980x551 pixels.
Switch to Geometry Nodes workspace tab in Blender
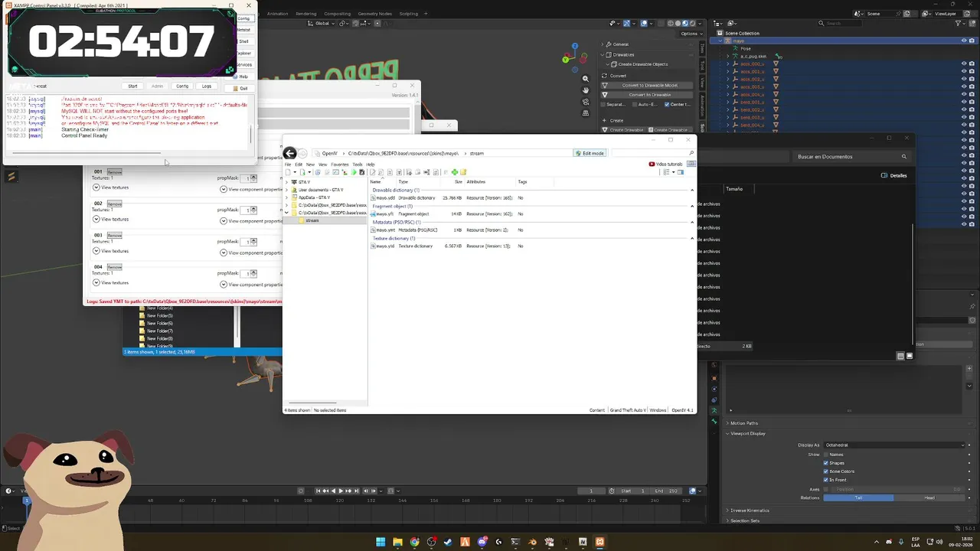click(x=374, y=14)
